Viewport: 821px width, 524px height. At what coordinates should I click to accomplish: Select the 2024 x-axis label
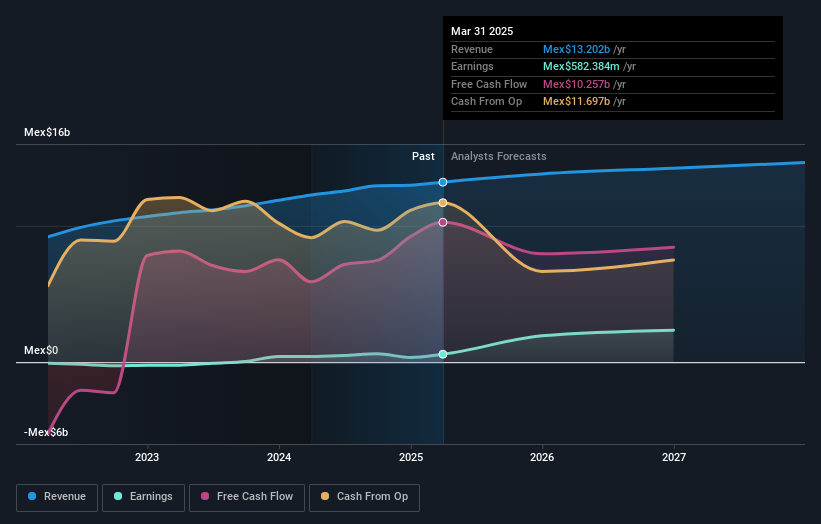click(x=279, y=457)
